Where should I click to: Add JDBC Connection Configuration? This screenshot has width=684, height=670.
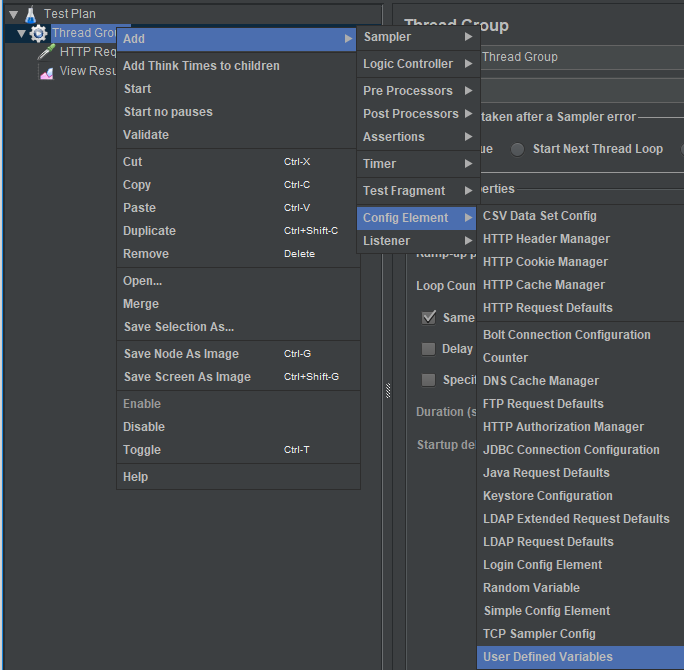point(581,450)
